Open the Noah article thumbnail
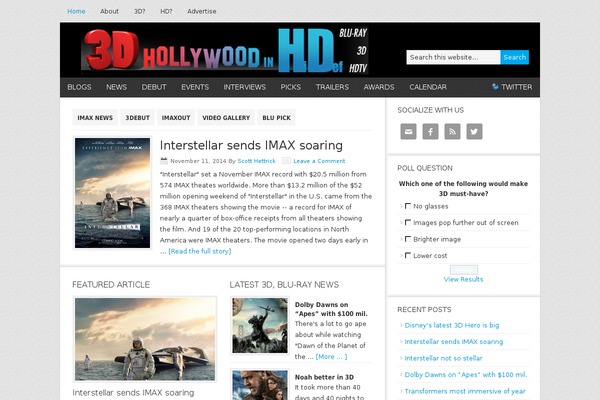This screenshot has width=600, height=400. coord(260,385)
